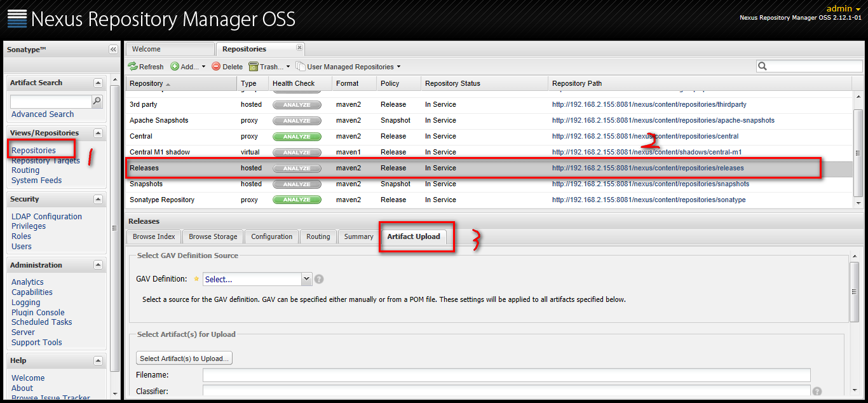This screenshot has width=868, height=403.
Task: Click the Artifact Search input field
Action: tap(51, 102)
